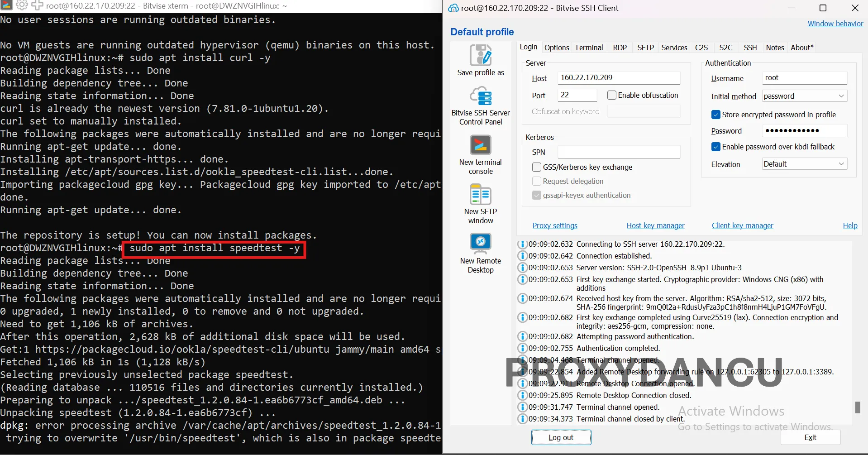
Task: Open New SFTP window
Action: click(480, 195)
